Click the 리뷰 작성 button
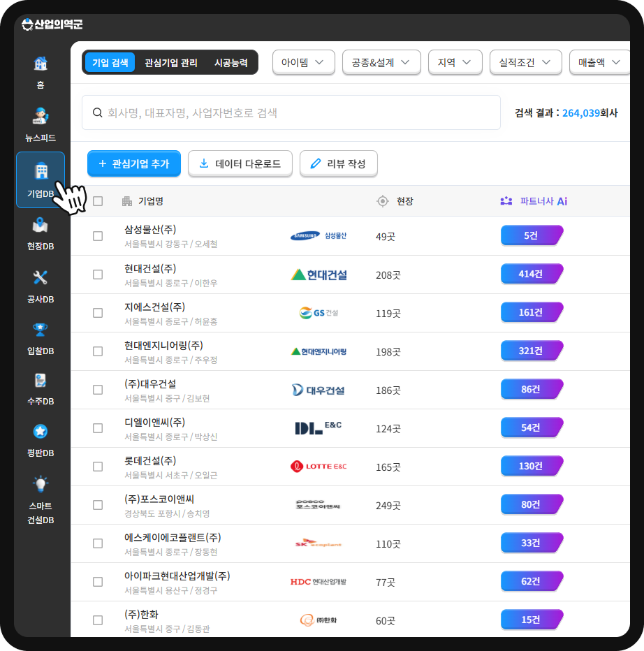644x651 pixels. [338, 163]
